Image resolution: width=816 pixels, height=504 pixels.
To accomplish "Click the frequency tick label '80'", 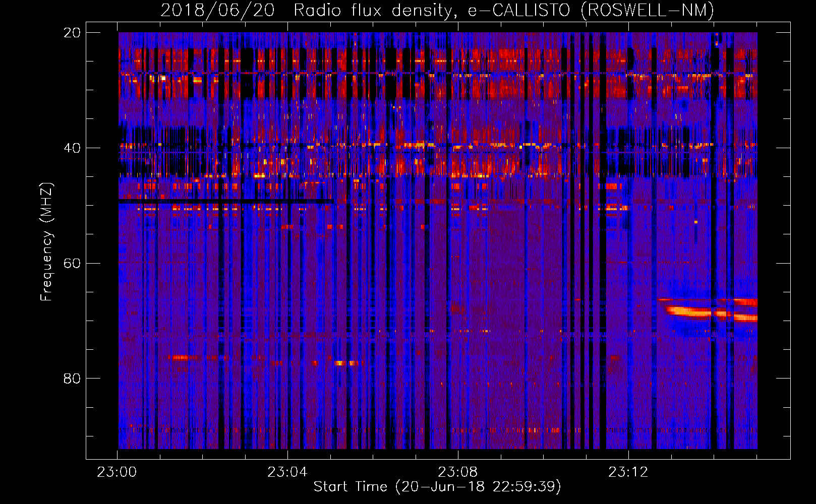I will pyautogui.click(x=72, y=379).
